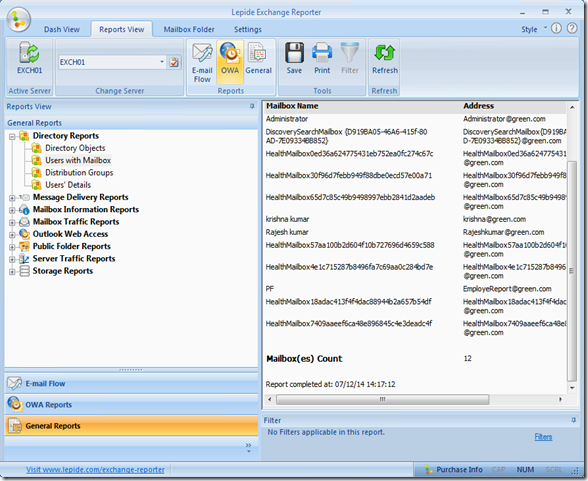Open the E-mail Flow navigation pane
588x481 pixels.
click(x=131, y=384)
